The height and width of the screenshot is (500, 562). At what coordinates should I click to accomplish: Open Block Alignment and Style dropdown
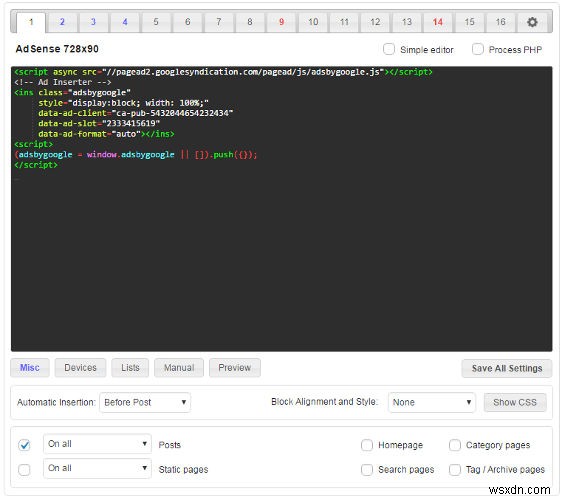point(432,403)
